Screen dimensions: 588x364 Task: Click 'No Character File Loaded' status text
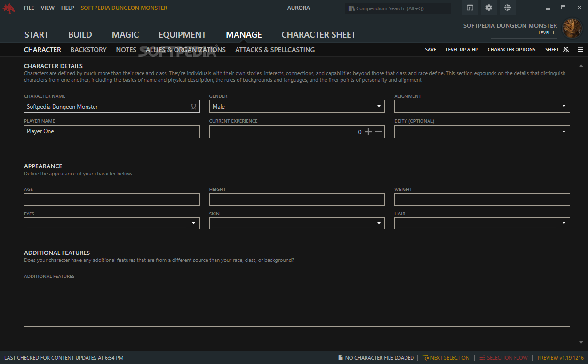click(380, 358)
